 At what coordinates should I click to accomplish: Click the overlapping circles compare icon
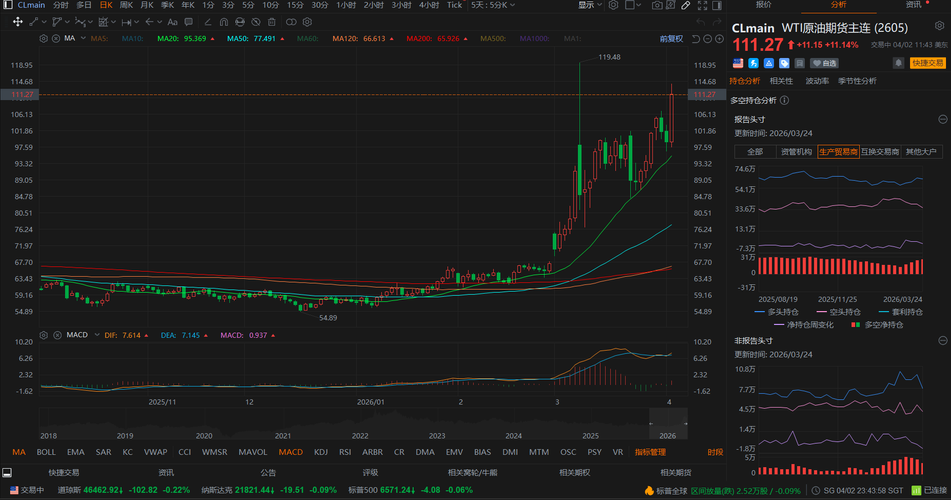point(291,22)
